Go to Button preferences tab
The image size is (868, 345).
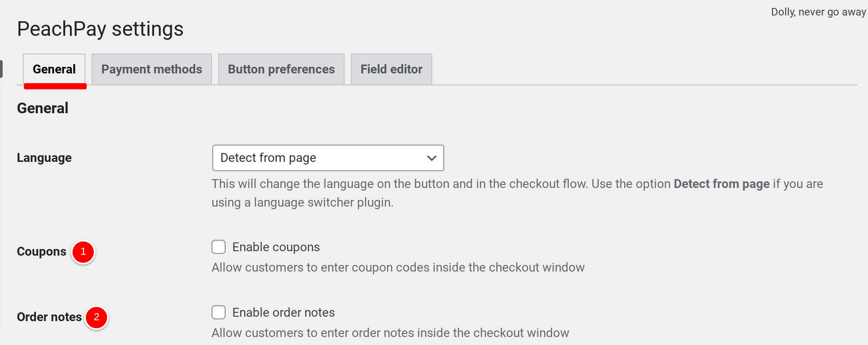[x=281, y=69]
